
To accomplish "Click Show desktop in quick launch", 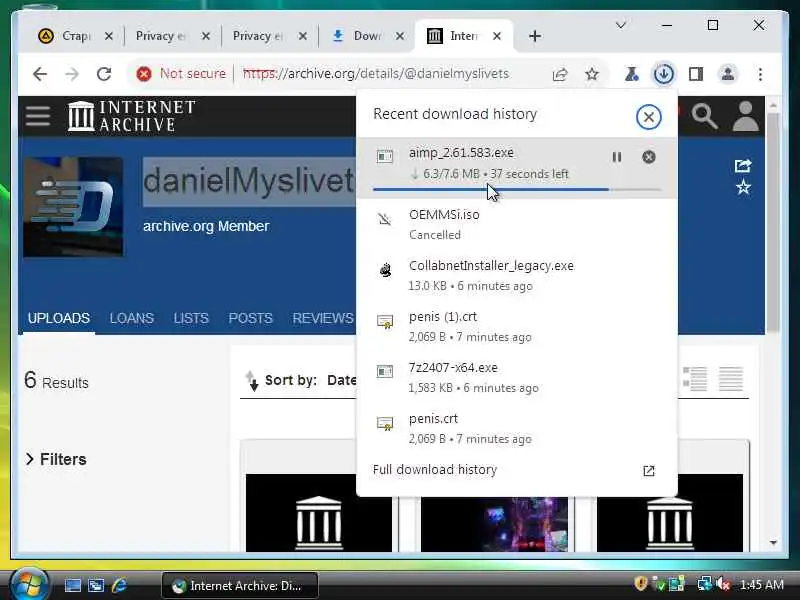I will pos(72,585).
